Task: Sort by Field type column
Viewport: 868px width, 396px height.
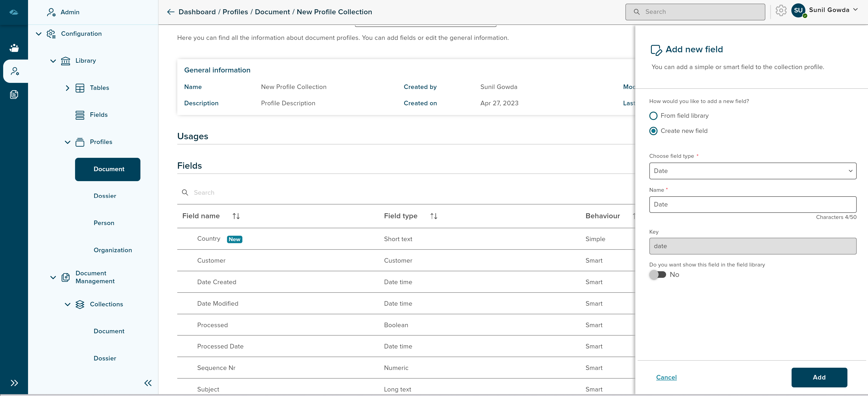Action: click(x=434, y=216)
